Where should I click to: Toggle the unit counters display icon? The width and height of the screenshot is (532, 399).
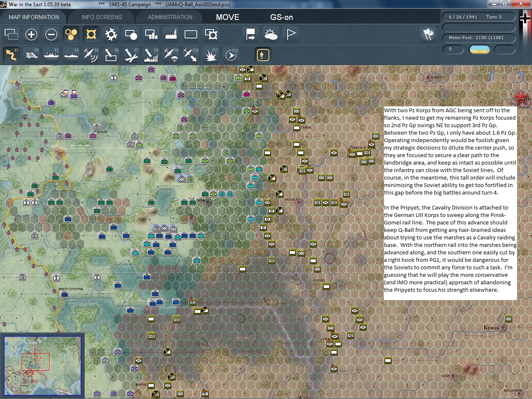91,34
